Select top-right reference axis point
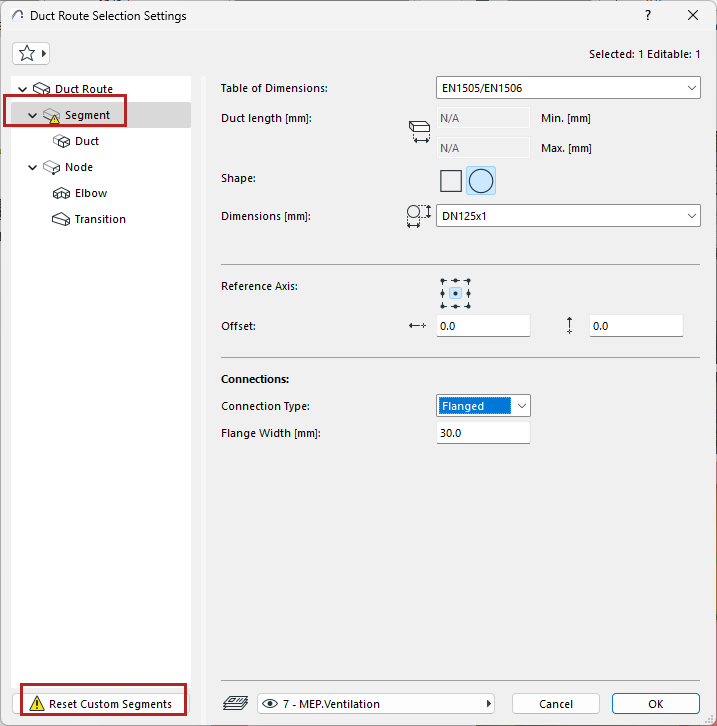This screenshot has height=726, width=717. point(468,281)
